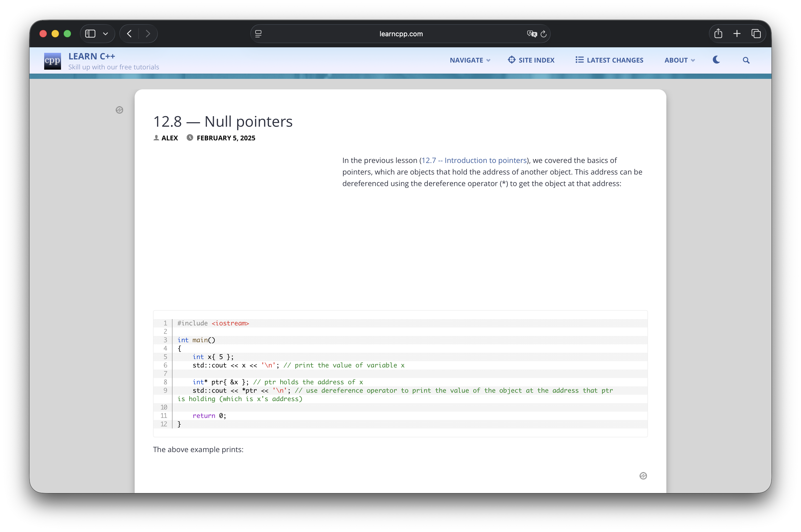Click the translate page icon

point(531,34)
